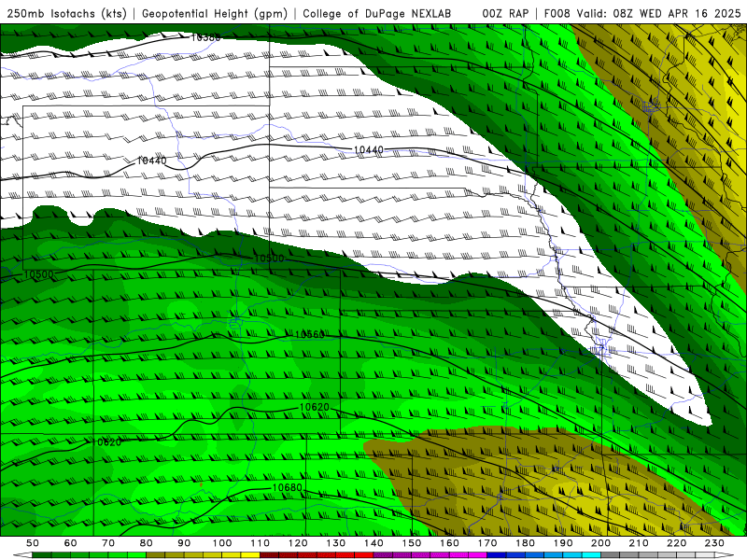
Task: Click the 50 value on the color scale
Action: click(33, 543)
